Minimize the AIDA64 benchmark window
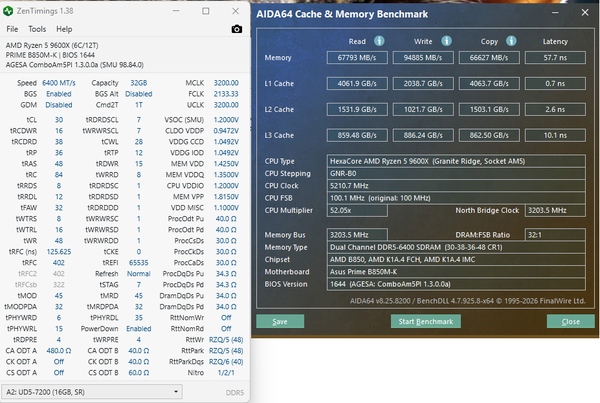The width and height of the screenshot is (600, 403). pyautogui.click(x=555, y=13)
